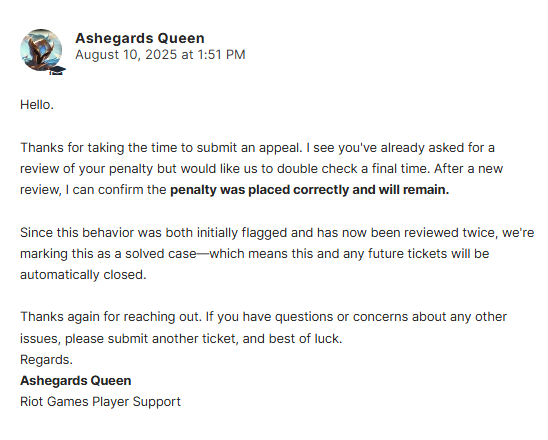
Task: Click the phrase "marking this as a solved case"
Action: click(x=108, y=253)
